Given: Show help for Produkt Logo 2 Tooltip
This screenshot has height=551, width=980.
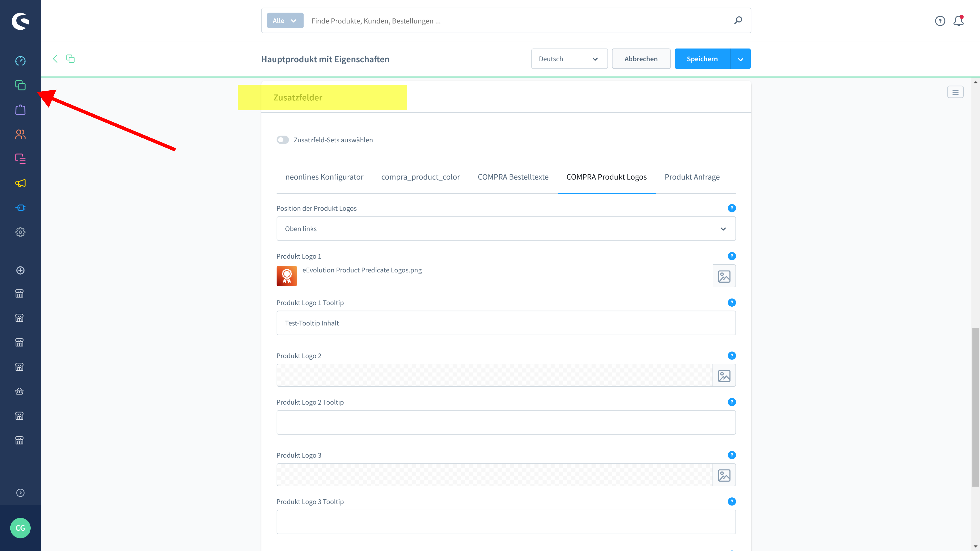Looking at the screenshot, I should (x=732, y=402).
